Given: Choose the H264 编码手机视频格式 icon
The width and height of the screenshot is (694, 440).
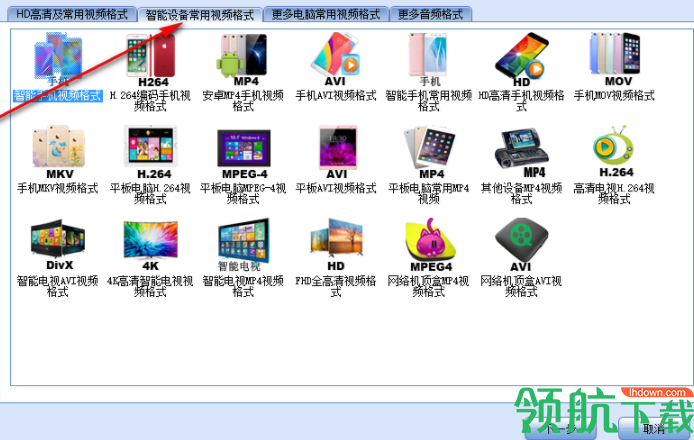Looking at the screenshot, I should 151,60.
